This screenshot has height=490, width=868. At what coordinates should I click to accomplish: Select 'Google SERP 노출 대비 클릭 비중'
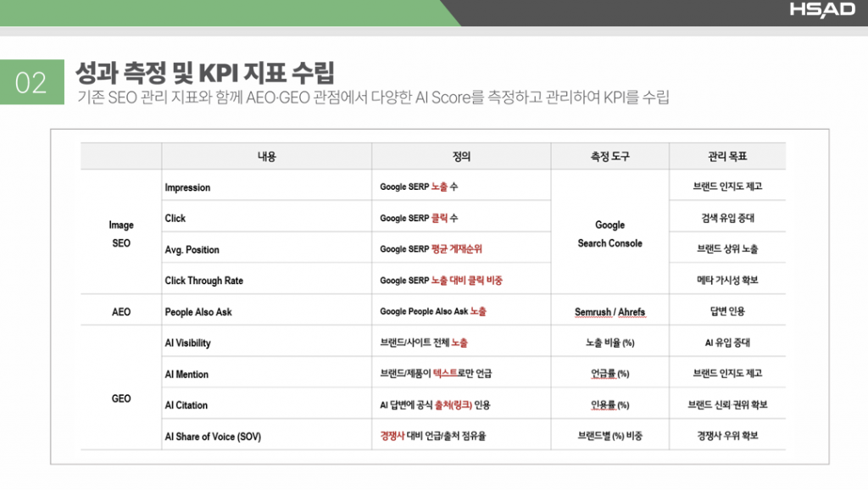(x=441, y=281)
